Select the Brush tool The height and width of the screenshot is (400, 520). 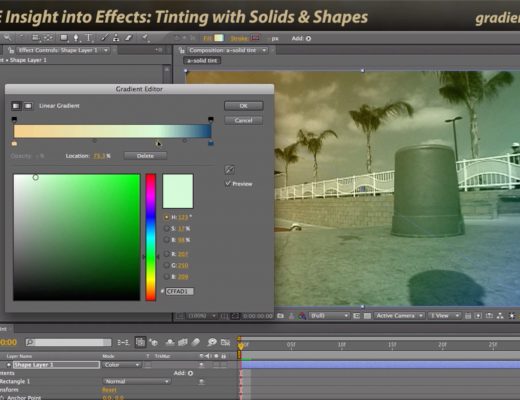105,38
